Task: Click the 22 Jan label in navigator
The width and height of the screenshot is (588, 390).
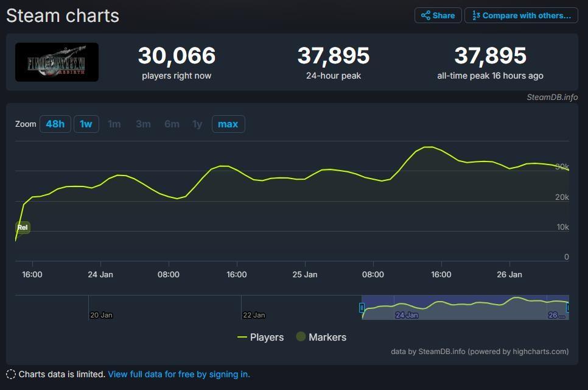Action: [254, 315]
